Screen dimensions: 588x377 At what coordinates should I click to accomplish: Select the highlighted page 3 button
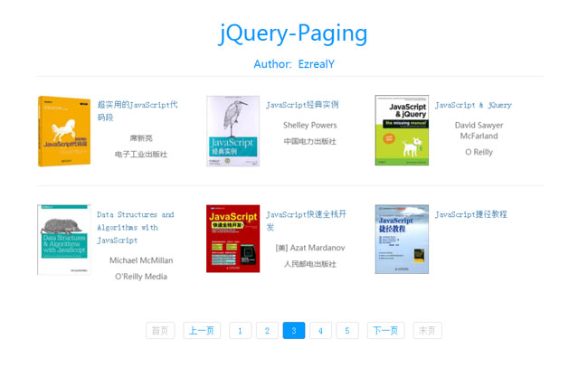[294, 331]
